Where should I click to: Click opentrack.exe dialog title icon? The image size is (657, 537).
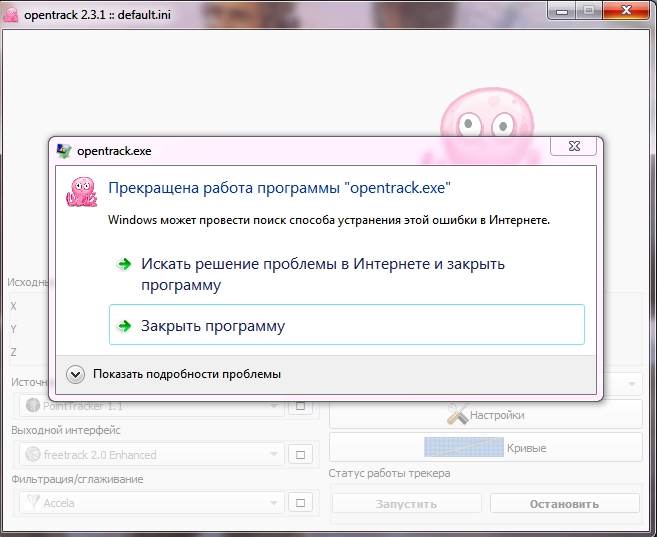[64, 151]
